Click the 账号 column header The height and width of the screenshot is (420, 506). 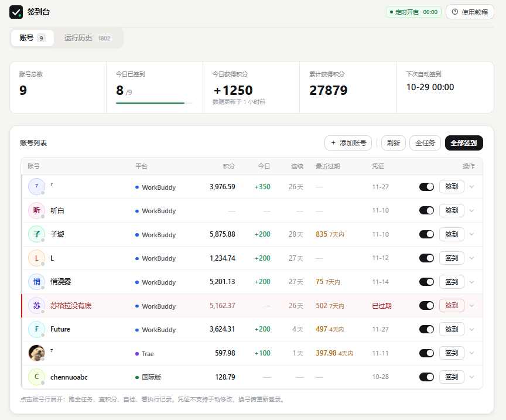point(33,166)
